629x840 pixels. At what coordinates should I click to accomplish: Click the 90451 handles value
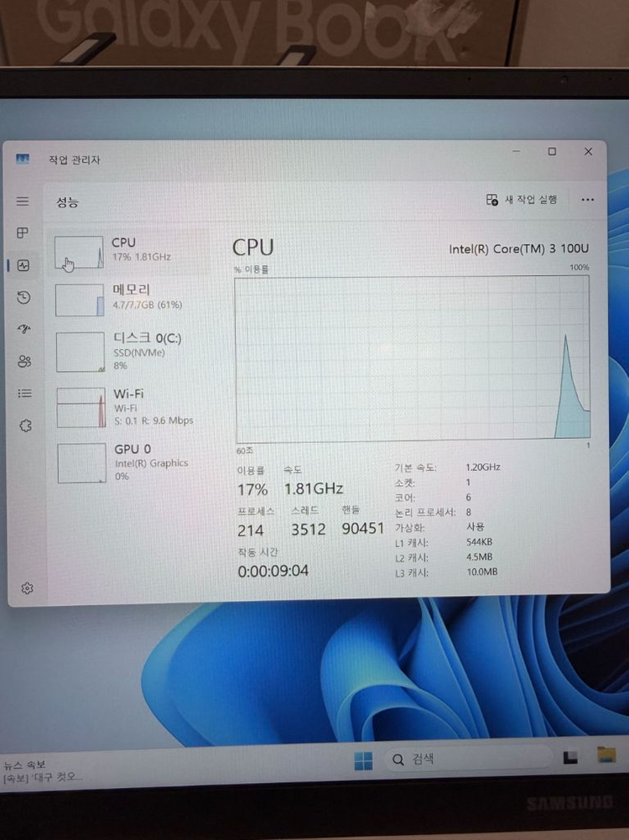click(x=363, y=528)
